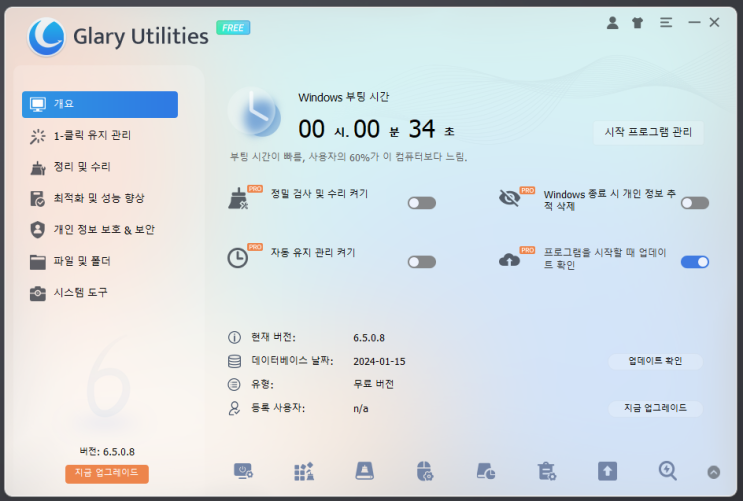Click the user account icon

tap(612, 22)
